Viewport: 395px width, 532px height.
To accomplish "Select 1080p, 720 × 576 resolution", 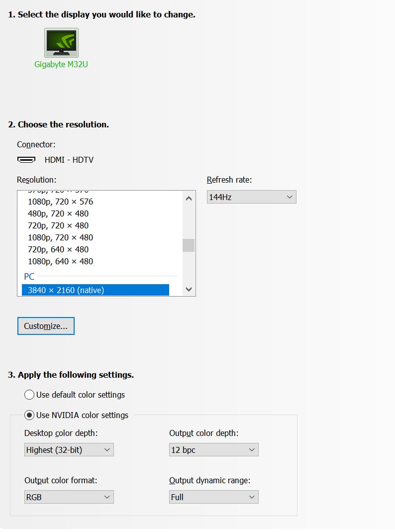I will [60, 202].
